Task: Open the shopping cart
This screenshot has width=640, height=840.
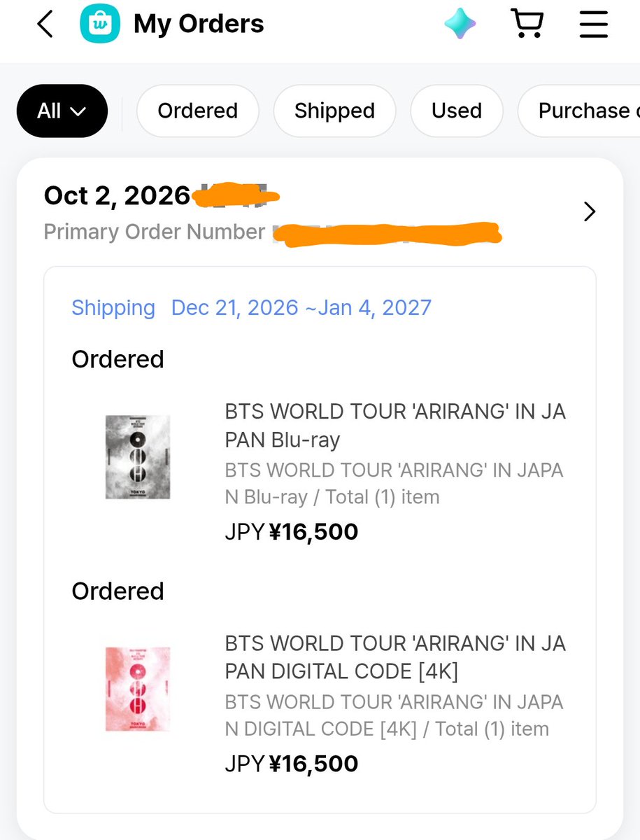Action: tap(527, 24)
